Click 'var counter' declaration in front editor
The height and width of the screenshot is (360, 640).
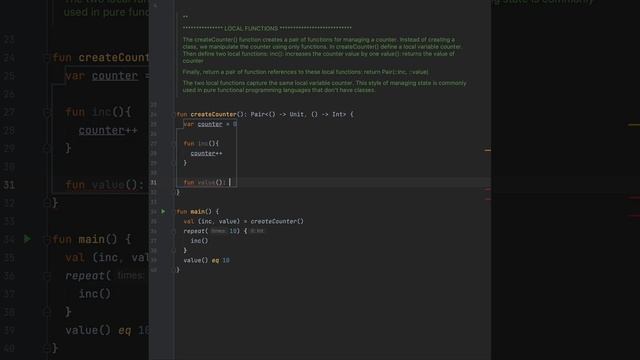coord(210,124)
